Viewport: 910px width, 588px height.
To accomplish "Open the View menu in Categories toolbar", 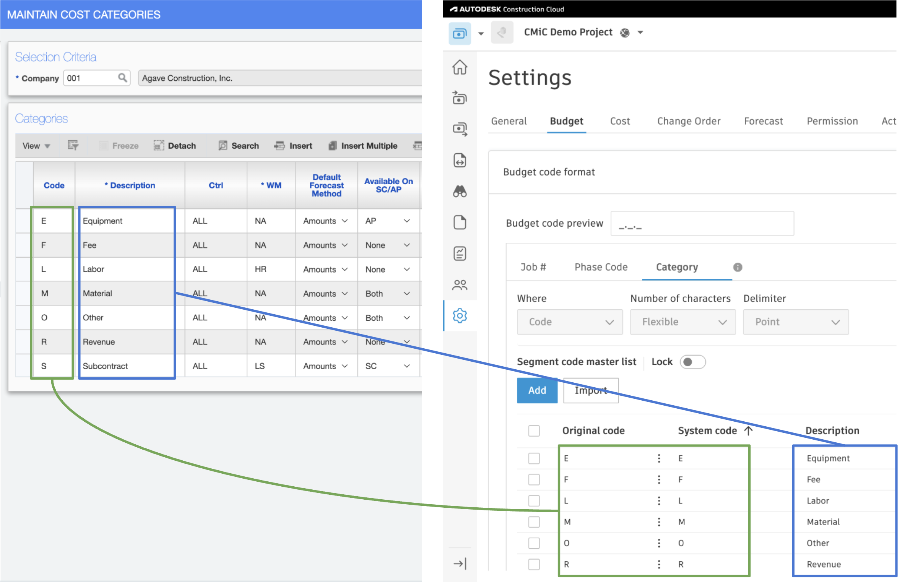I will 36,147.
